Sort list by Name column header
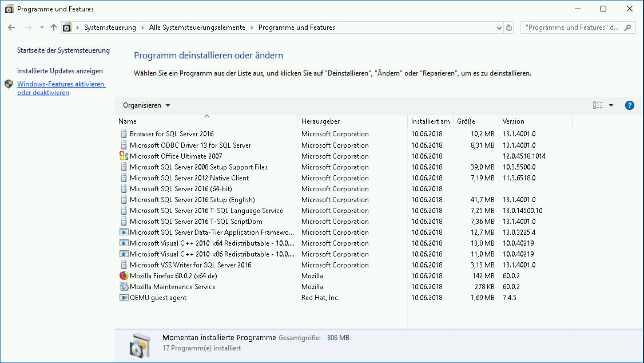This screenshot has width=644, height=363. [128, 121]
